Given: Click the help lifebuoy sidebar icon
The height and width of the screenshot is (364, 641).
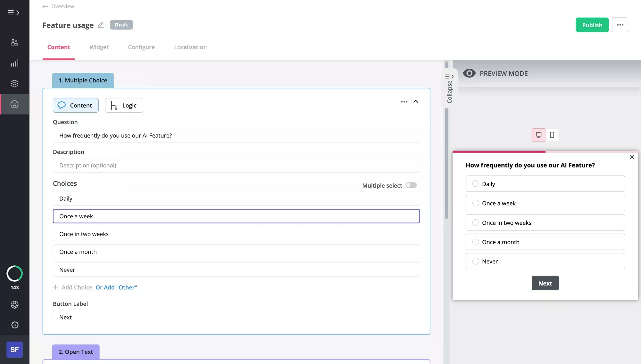Looking at the screenshot, I should [x=14, y=305].
